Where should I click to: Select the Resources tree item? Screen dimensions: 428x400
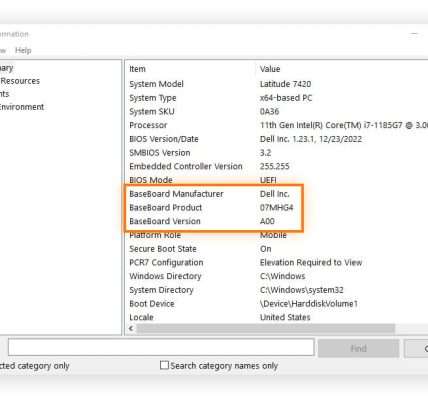(x=20, y=81)
